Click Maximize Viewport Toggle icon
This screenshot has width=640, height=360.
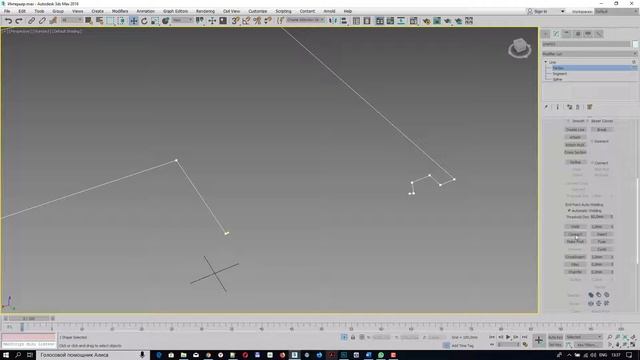click(633, 344)
